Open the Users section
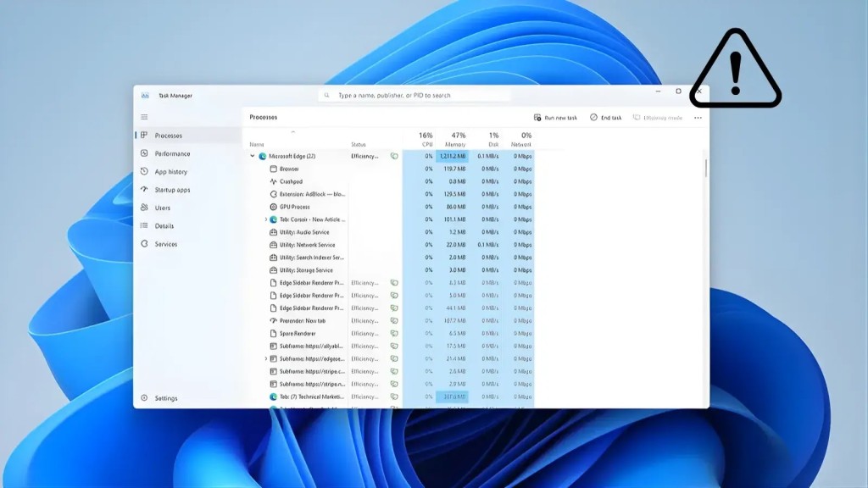The height and width of the screenshot is (488, 868). pos(163,208)
